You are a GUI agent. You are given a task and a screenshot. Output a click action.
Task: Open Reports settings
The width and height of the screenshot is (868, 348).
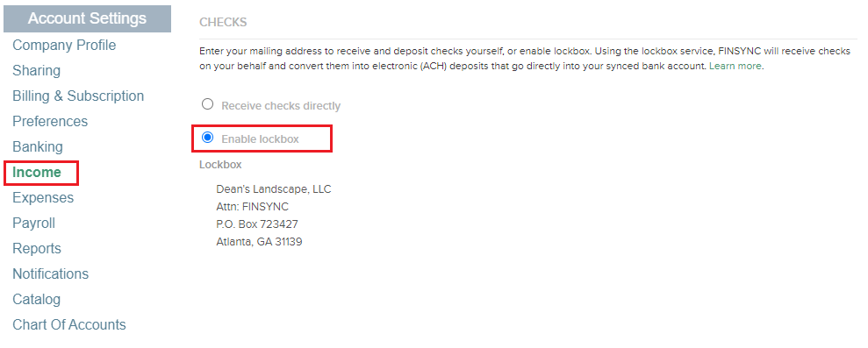[37, 248]
